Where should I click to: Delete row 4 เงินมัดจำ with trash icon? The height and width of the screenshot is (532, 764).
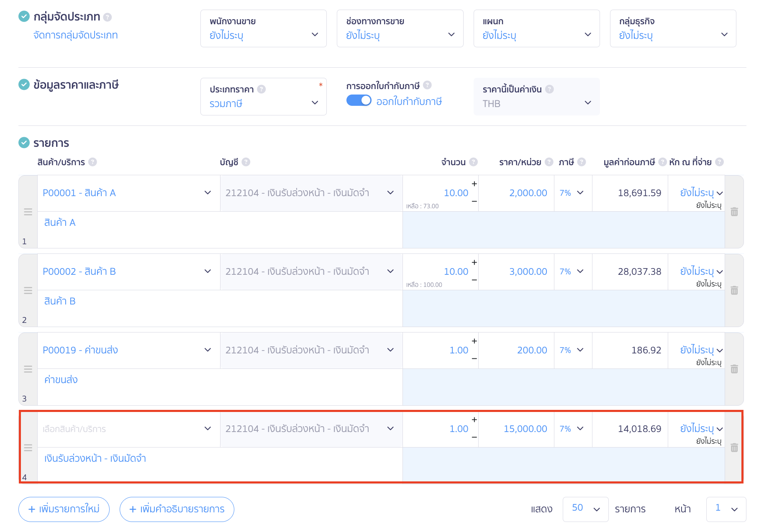(x=734, y=448)
